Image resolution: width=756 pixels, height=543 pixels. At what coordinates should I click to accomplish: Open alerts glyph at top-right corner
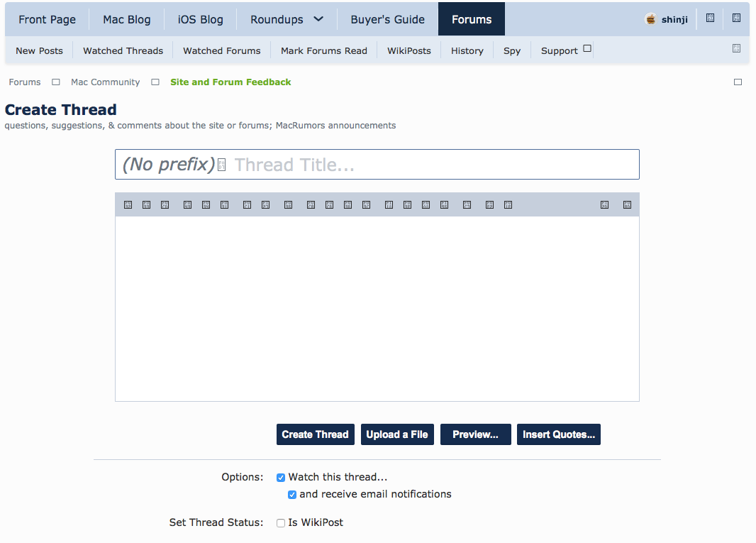(737, 18)
